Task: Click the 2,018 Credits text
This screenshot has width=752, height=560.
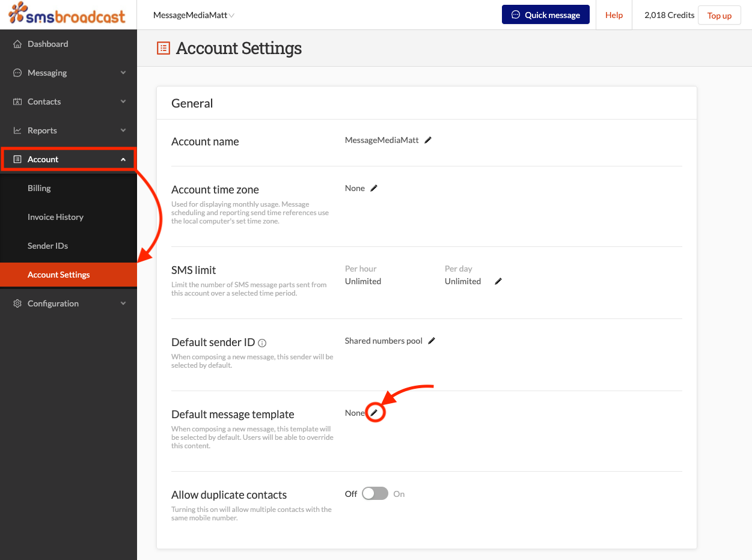Action: (669, 15)
